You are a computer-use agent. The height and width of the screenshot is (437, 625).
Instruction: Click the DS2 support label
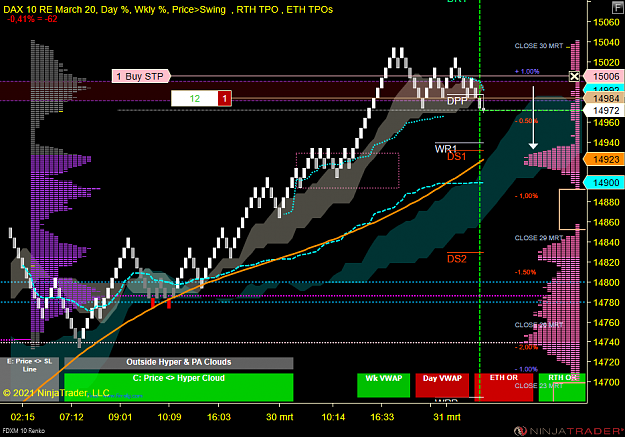click(x=456, y=259)
